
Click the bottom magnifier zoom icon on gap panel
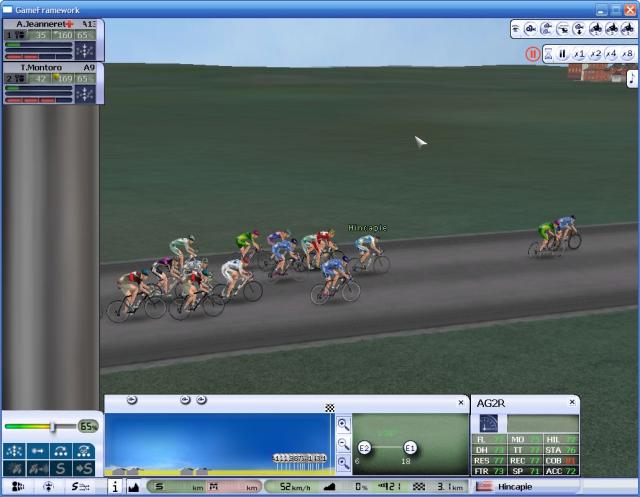(343, 463)
